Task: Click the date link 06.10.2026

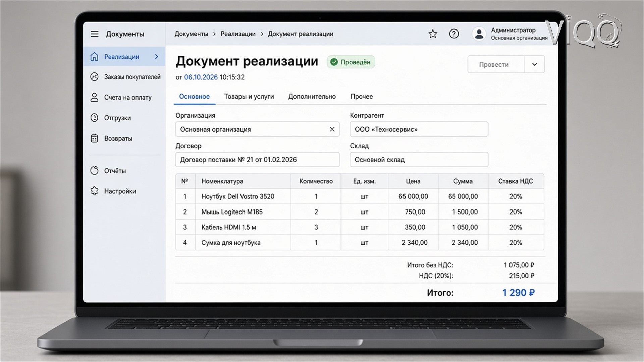Action: click(201, 77)
